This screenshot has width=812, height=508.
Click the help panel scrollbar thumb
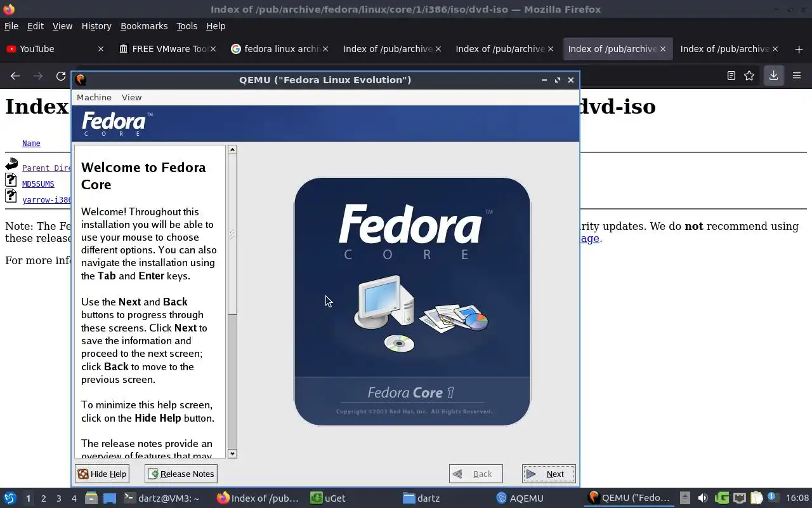pyautogui.click(x=232, y=234)
